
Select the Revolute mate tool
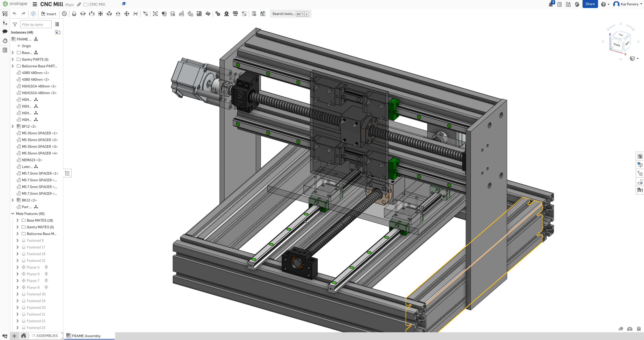[x=83, y=14]
